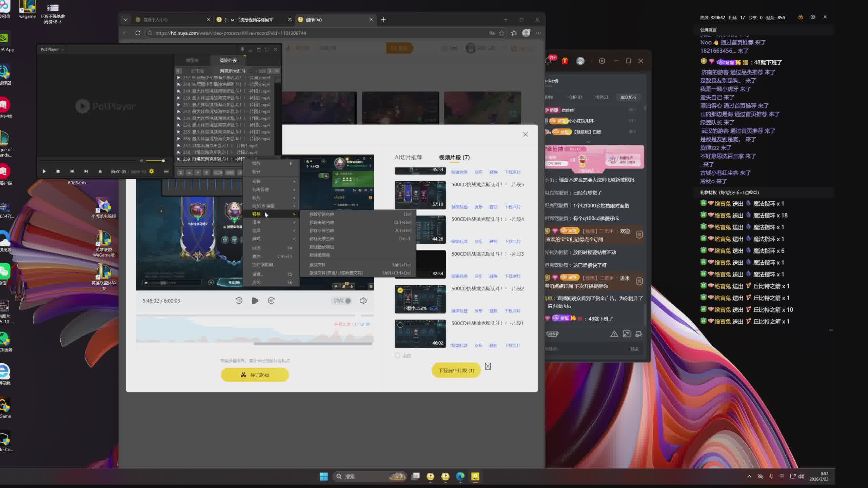The height and width of the screenshot is (488, 868).
Task: Click the 标记起点 button
Action: click(255, 375)
